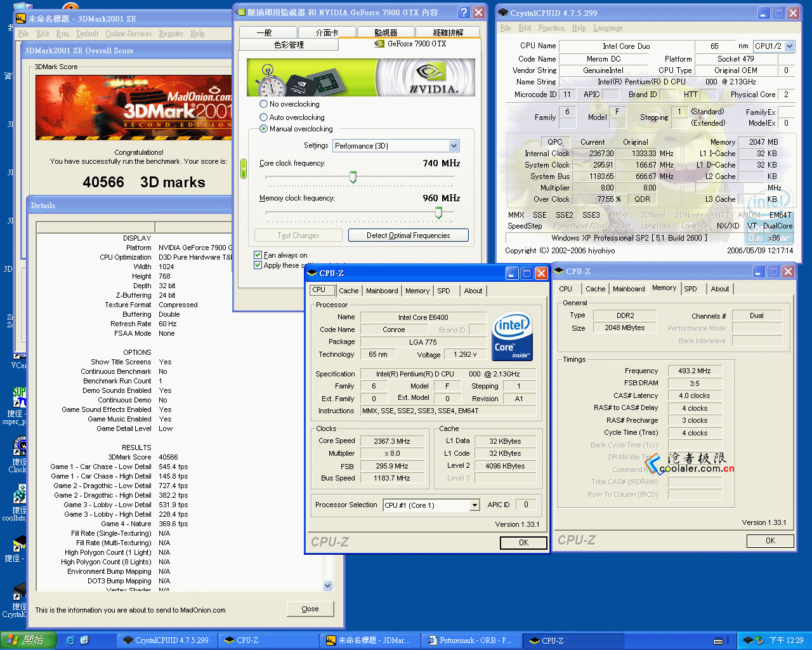Switch to CrystalCPUID 4.7.5.299 taskbar button
812x650 pixels.
pos(167,640)
